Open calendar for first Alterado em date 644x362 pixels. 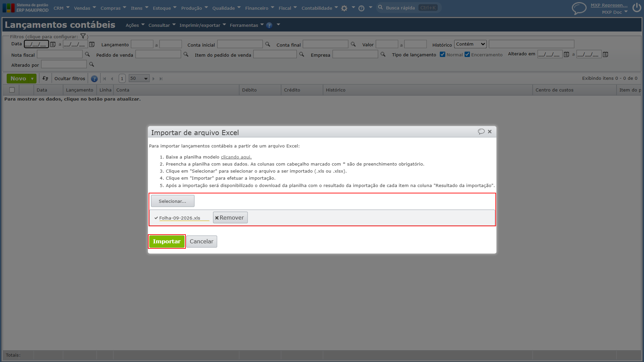(x=567, y=54)
